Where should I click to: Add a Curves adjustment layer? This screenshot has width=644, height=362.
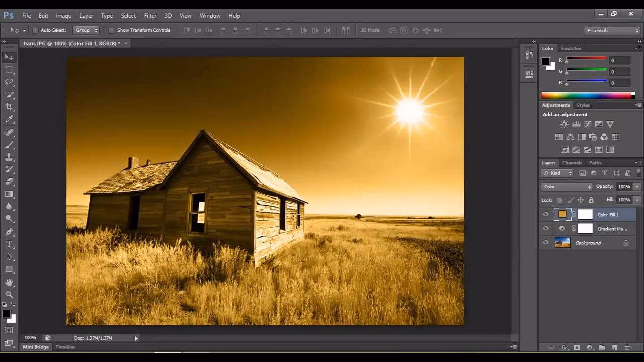(588, 124)
